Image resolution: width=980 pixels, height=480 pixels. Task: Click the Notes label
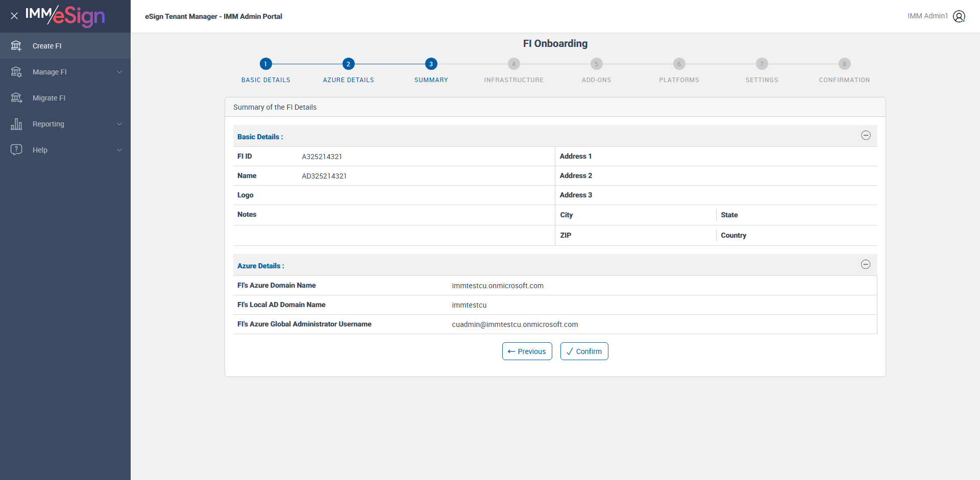[247, 214]
